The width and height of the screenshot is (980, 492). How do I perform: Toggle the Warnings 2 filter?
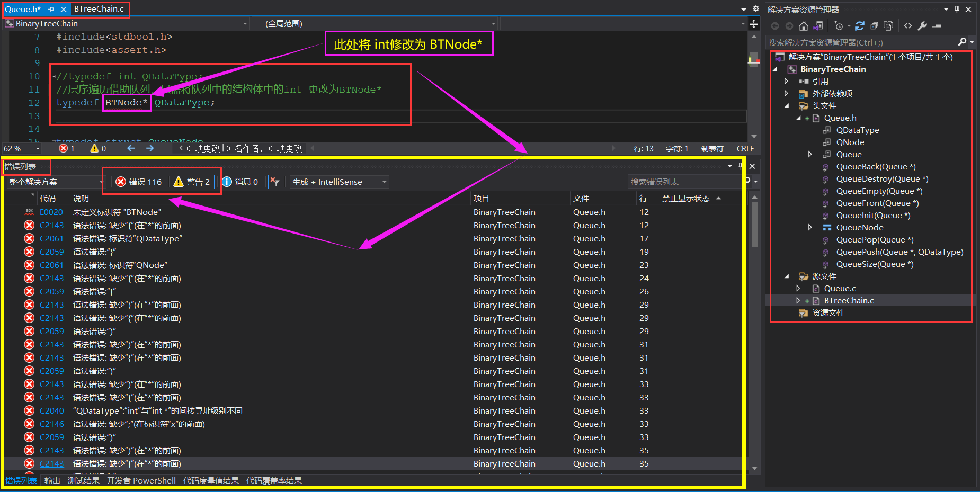193,182
